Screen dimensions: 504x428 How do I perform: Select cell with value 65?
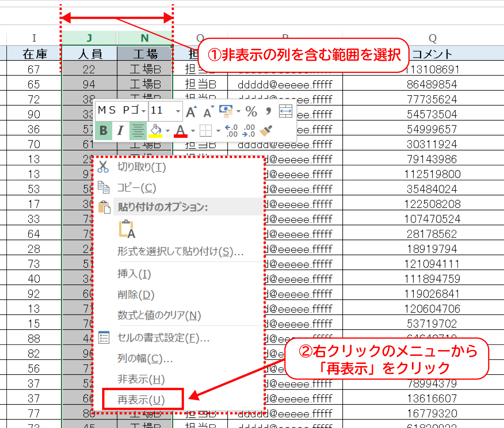tap(34, 84)
